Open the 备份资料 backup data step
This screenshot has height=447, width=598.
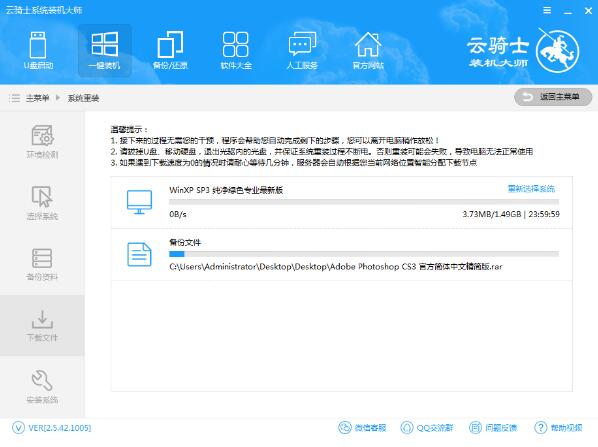pyautogui.click(x=42, y=264)
